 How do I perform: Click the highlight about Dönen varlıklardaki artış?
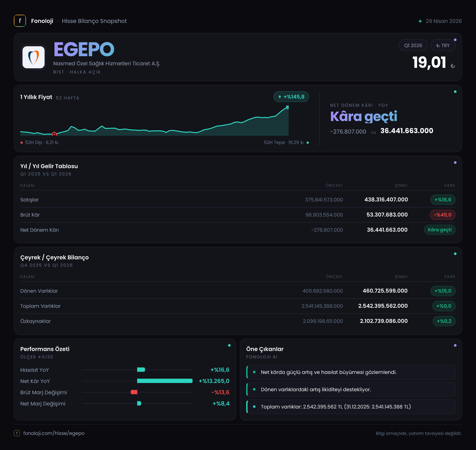351,389
